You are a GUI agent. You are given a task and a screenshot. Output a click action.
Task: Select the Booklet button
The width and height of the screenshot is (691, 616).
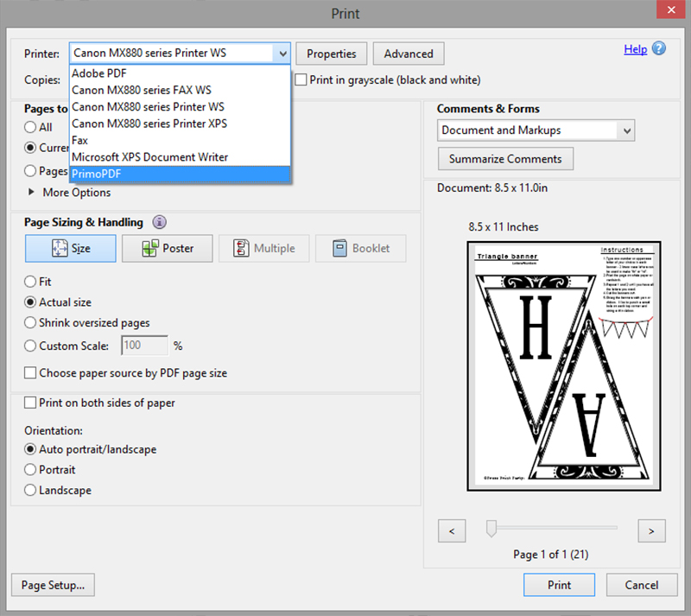(360, 248)
